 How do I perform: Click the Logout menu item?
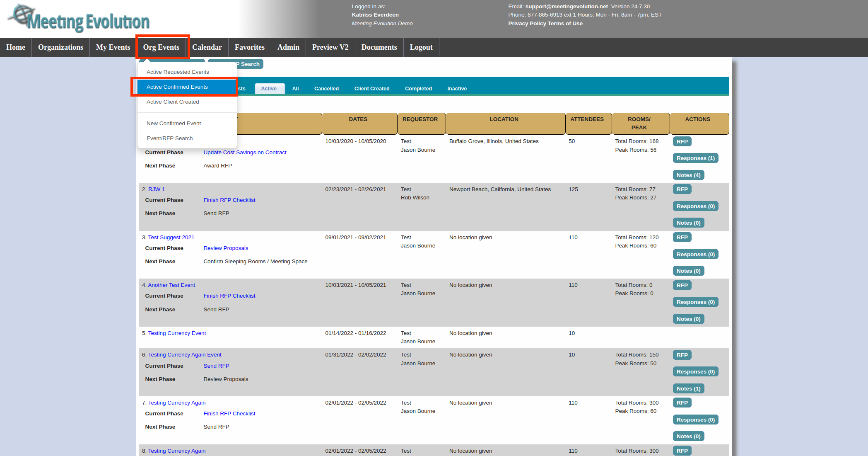click(421, 47)
